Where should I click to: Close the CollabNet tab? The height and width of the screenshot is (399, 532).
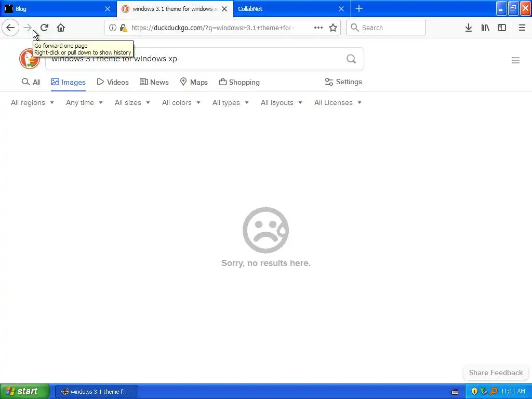341,9
